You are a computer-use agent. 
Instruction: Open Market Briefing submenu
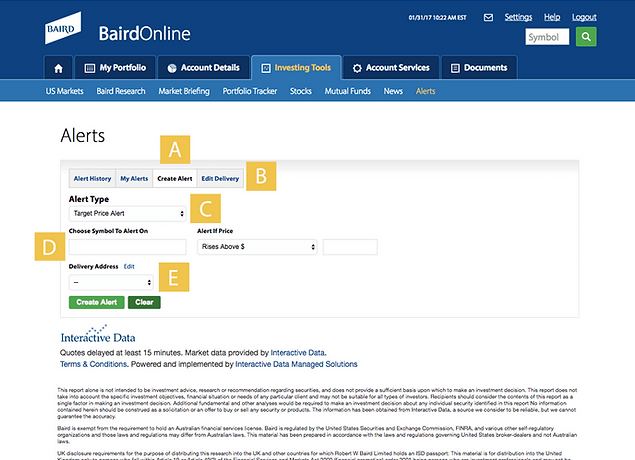tap(184, 91)
